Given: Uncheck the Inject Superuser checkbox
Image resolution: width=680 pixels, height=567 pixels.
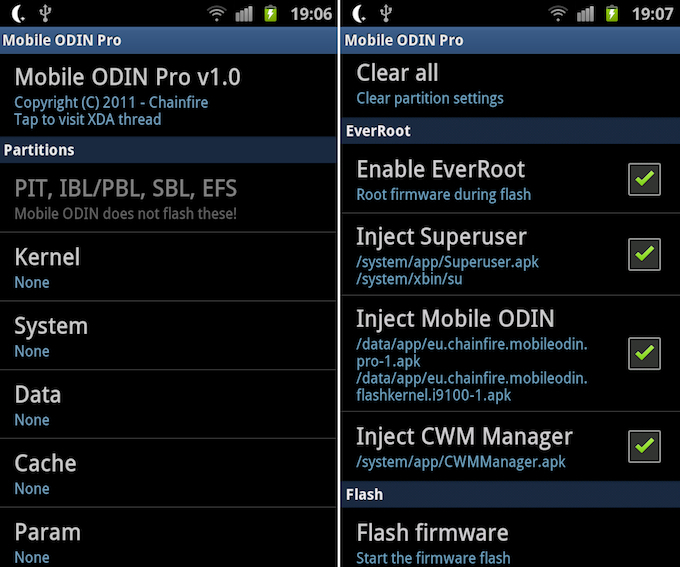Looking at the screenshot, I should (x=644, y=254).
